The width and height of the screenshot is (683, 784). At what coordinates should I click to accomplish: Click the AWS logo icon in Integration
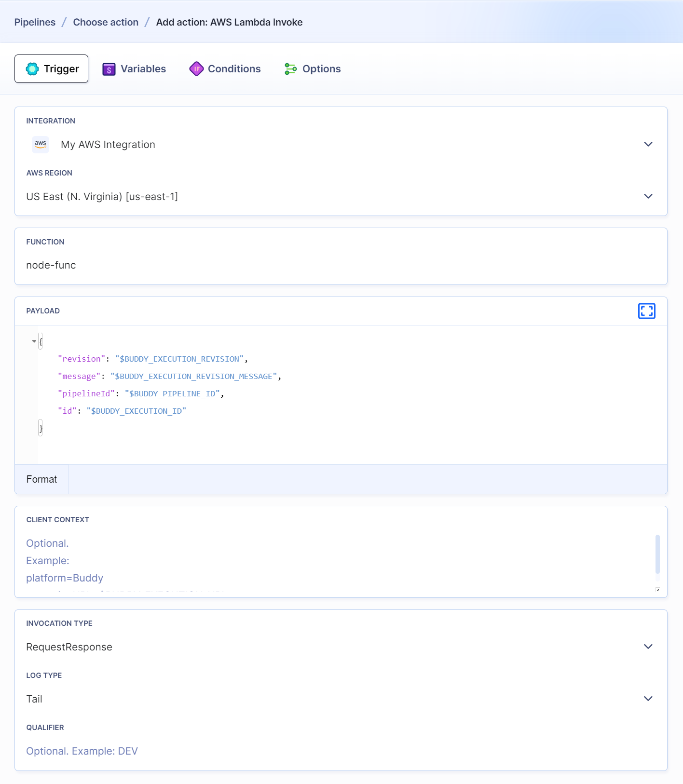[x=41, y=144]
